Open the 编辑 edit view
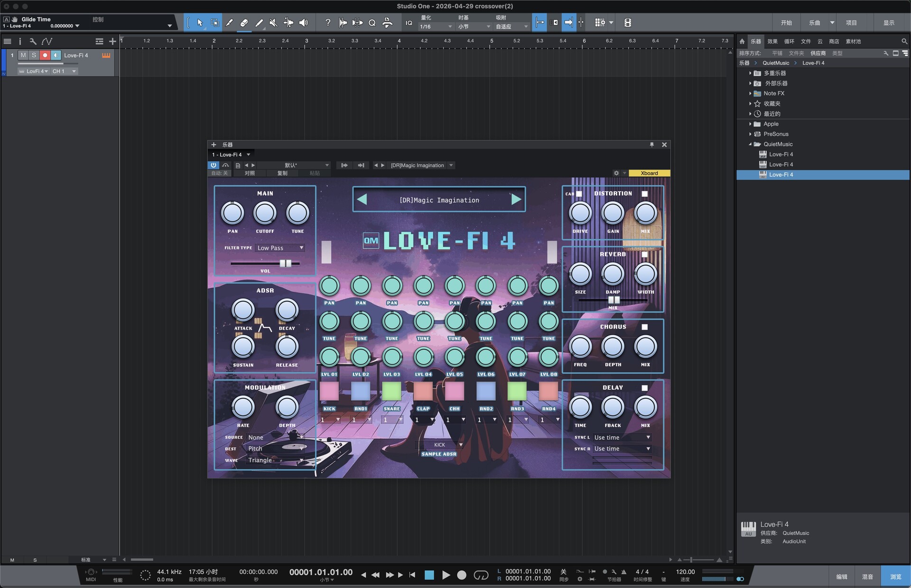The image size is (911, 588). (x=842, y=577)
